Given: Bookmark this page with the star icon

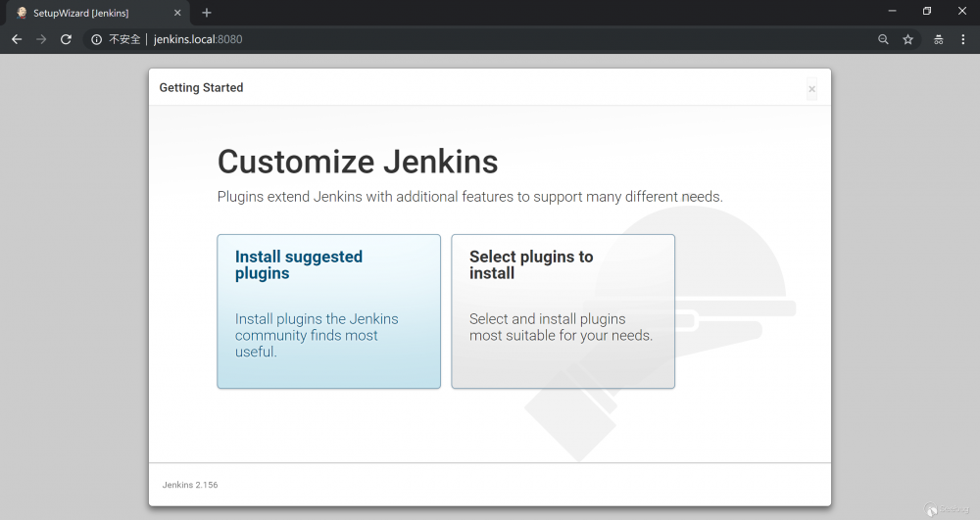Looking at the screenshot, I should 908,39.
